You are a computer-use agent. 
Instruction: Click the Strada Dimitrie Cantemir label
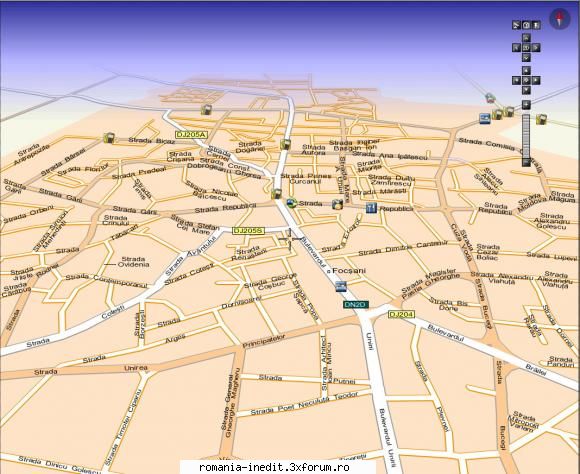pyautogui.click(x=403, y=248)
